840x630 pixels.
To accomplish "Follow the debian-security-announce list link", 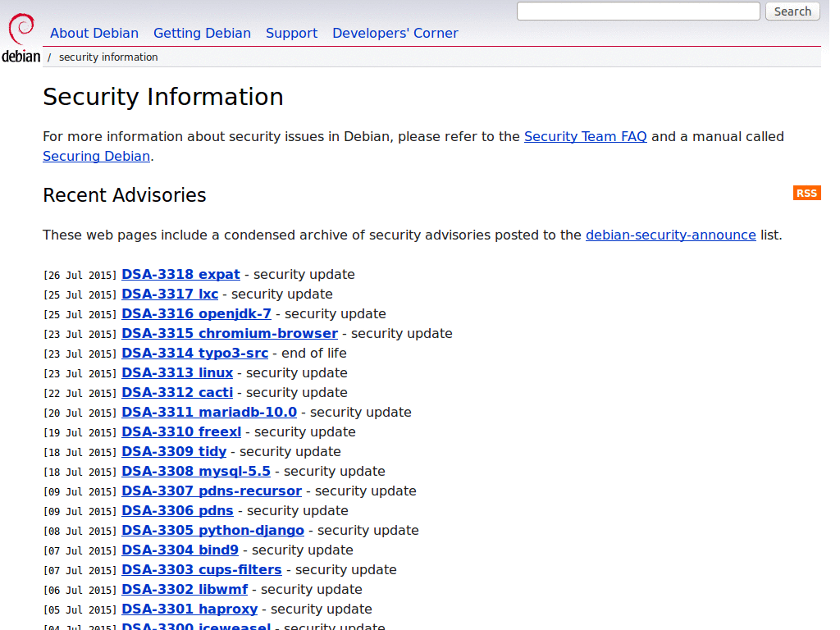I will [x=671, y=235].
